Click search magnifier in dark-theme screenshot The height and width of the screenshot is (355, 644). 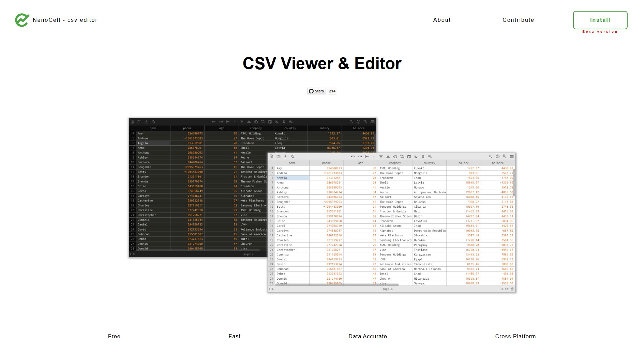click(351, 122)
